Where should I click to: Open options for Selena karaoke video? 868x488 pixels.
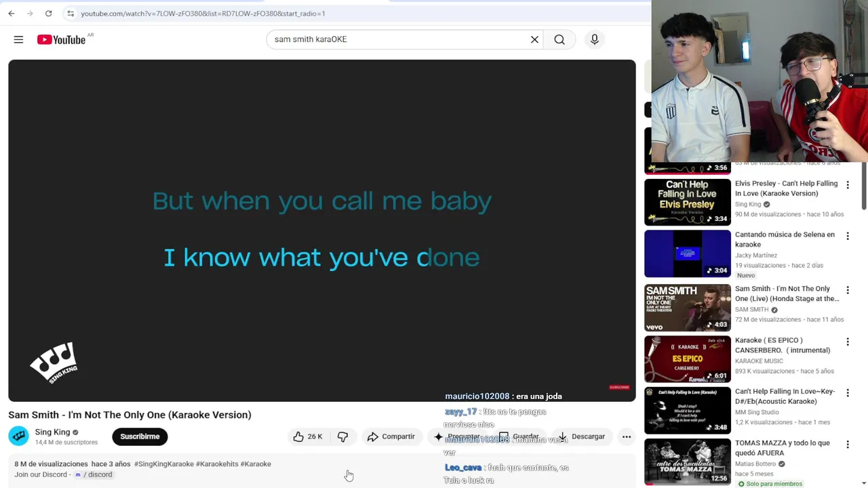coord(847,236)
